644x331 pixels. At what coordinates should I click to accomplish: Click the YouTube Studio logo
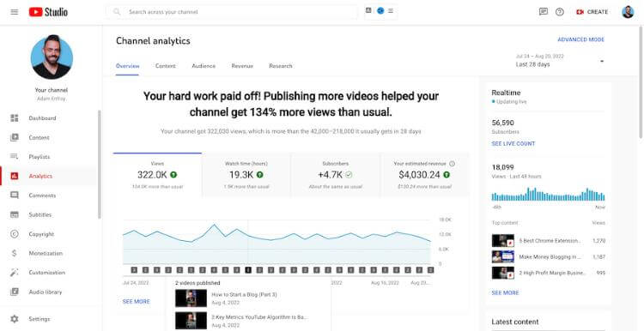48,12
